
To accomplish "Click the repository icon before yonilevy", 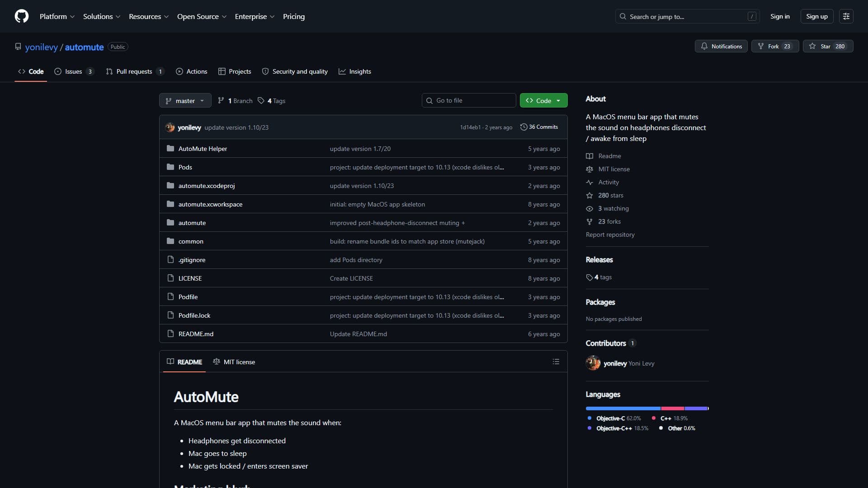I will [18, 47].
